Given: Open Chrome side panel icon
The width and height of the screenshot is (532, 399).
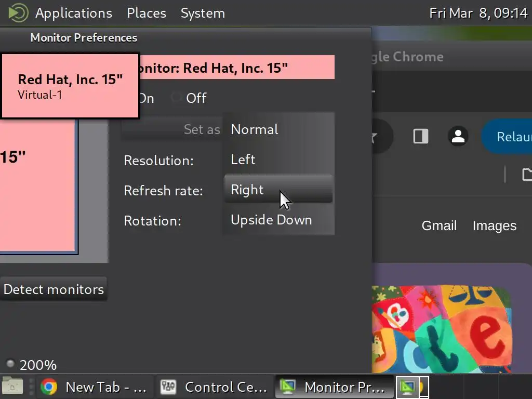Looking at the screenshot, I should [x=421, y=137].
